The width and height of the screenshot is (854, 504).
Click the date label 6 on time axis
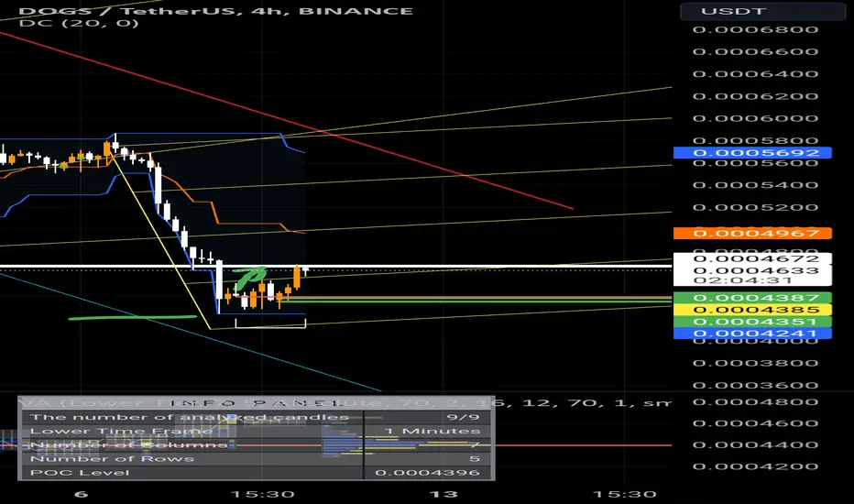click(x=81, y=495)
